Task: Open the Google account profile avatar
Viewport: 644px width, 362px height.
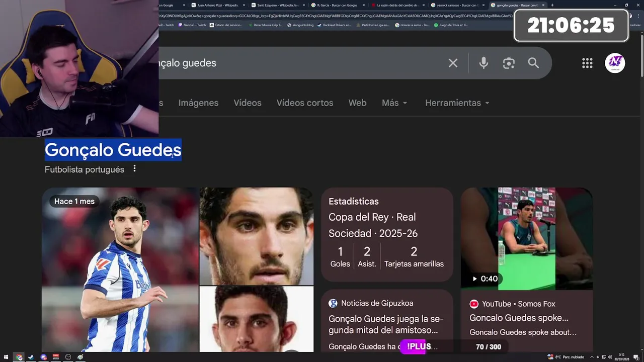Action: 615,63
